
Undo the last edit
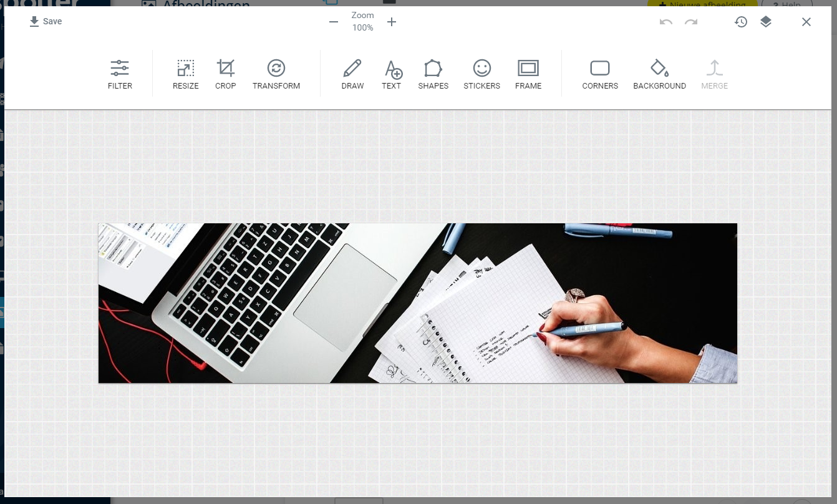(665, 22)
